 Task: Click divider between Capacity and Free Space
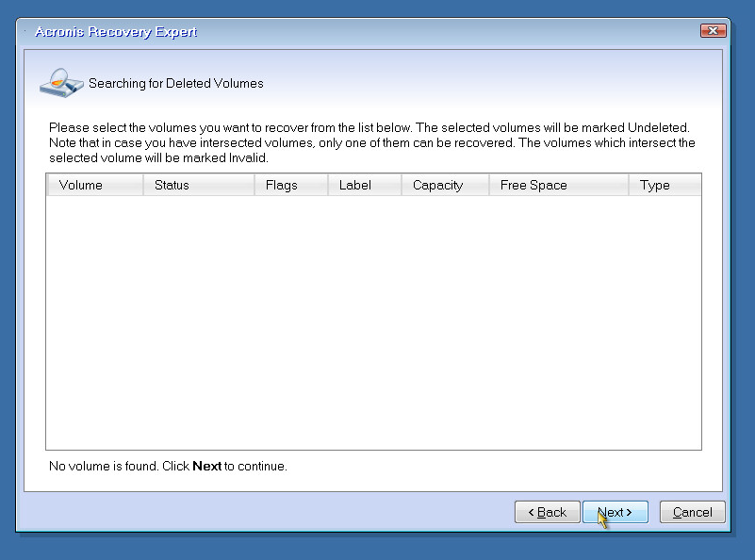coord(489,185)
